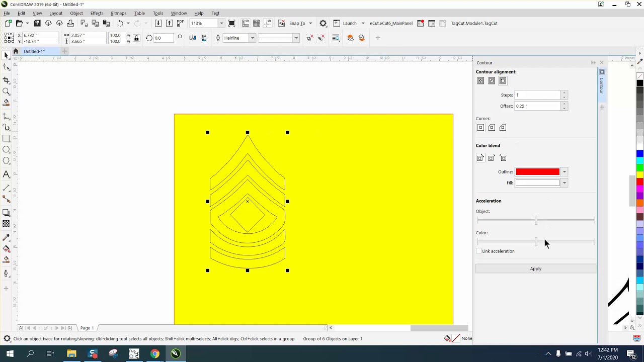Select round corner option

[492, 127]
